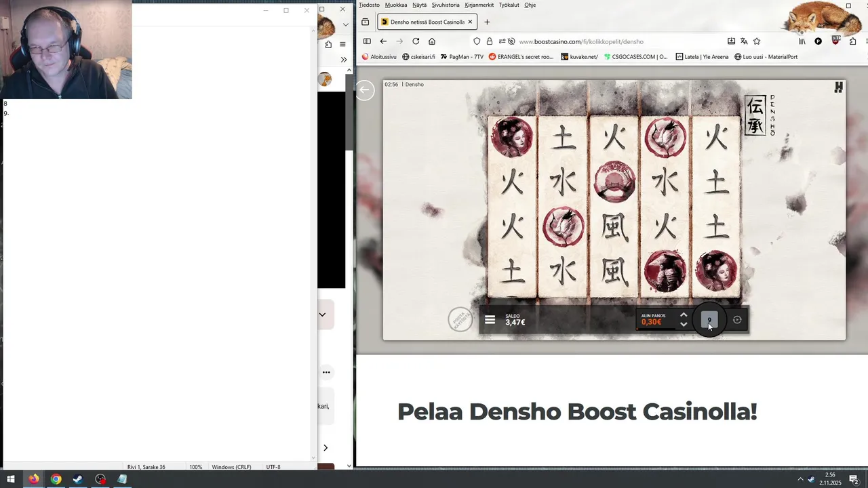
Task: Bookmark this page with the star
Action: (x=757, y=41)
